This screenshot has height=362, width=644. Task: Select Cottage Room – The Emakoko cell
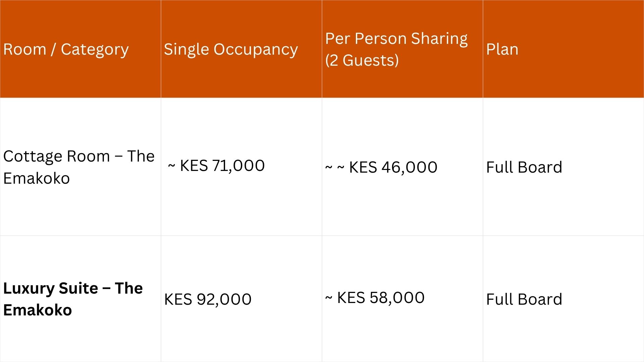[x=78, y=167]
